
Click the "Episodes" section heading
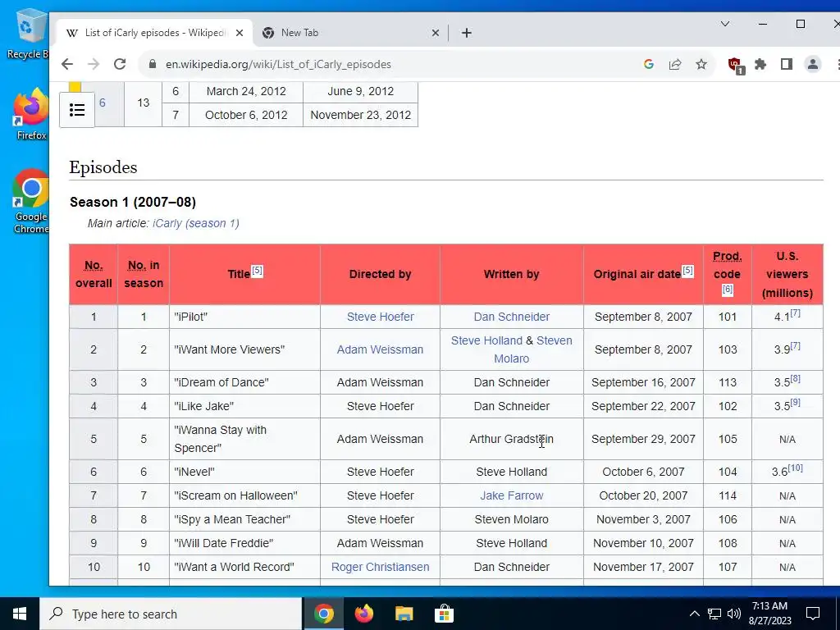pos(103,167)
